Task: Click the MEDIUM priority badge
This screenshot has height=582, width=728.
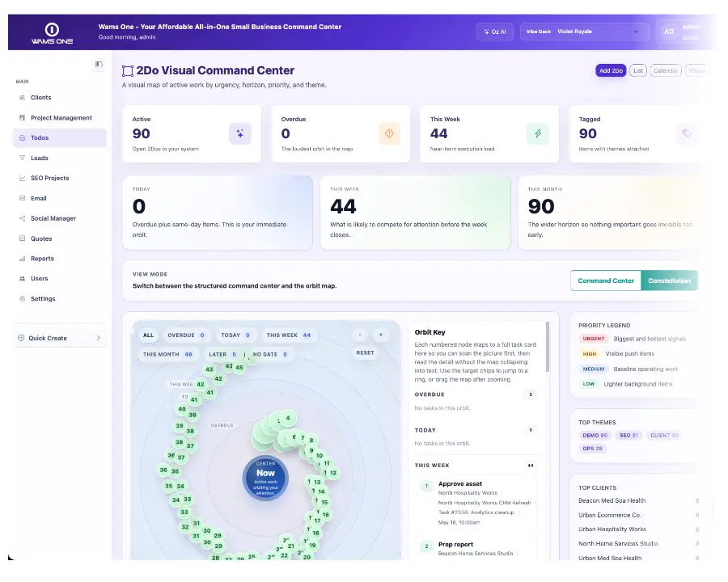Action: click(x=594, y=369)
